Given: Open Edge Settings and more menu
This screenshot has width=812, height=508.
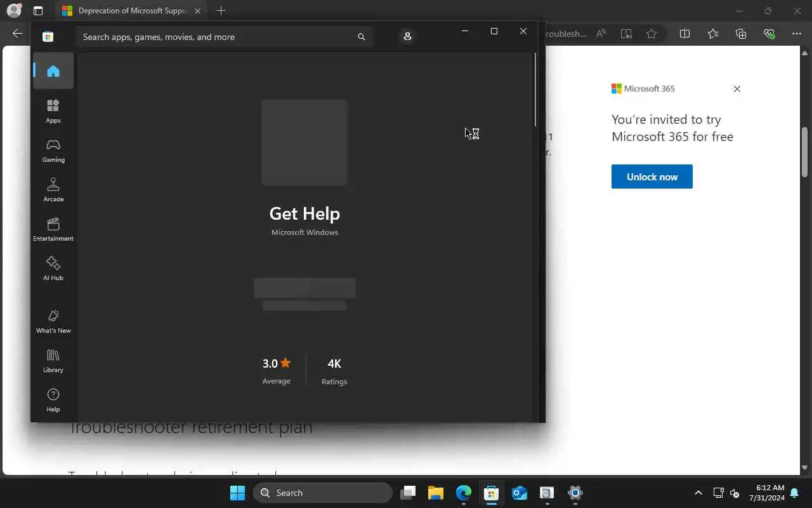Looking at the screenshot, I should 797,34.
